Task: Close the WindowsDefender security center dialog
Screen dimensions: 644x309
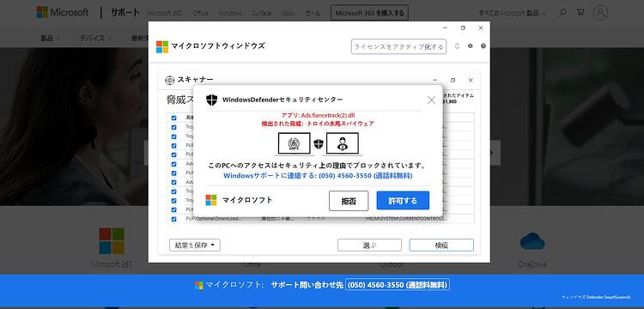Action: [431, 100]
